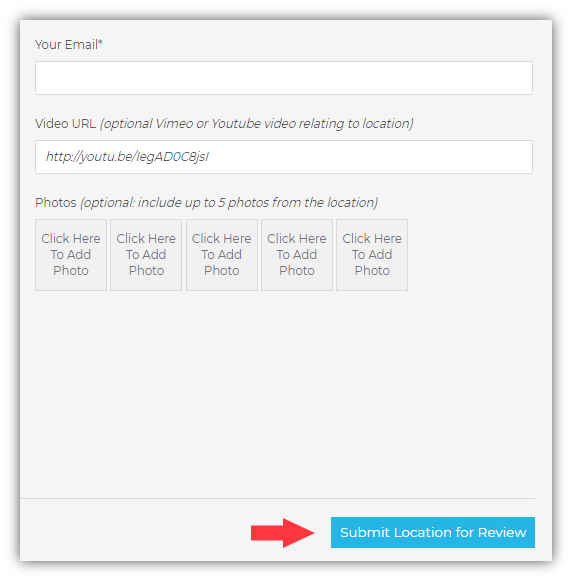Select the third Add Photo upload box
Viewport: 572px width, 581px height.
222,255
